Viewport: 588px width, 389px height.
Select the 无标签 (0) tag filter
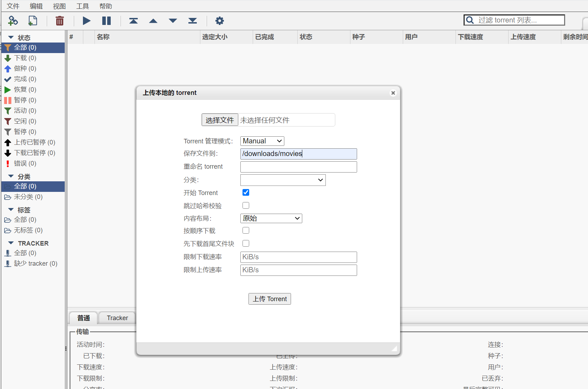tap(33, 230)
